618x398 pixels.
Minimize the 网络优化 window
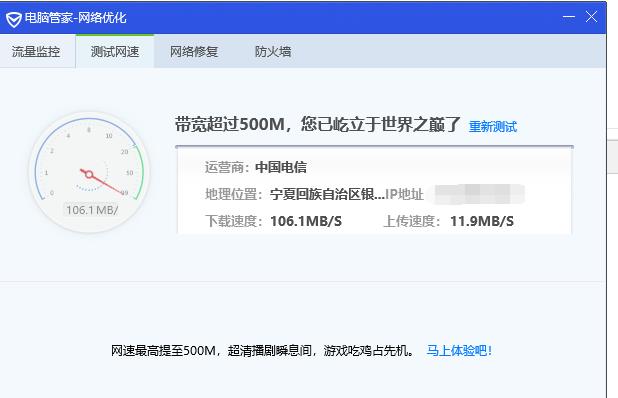(x=568, y=17)
